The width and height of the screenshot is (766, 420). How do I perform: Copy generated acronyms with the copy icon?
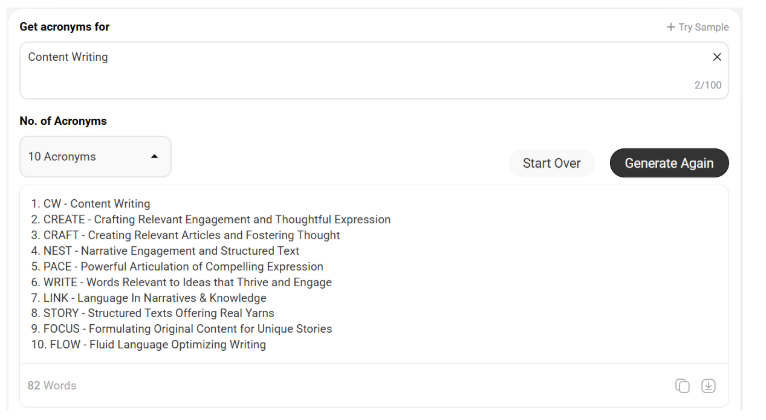point(682,386)
